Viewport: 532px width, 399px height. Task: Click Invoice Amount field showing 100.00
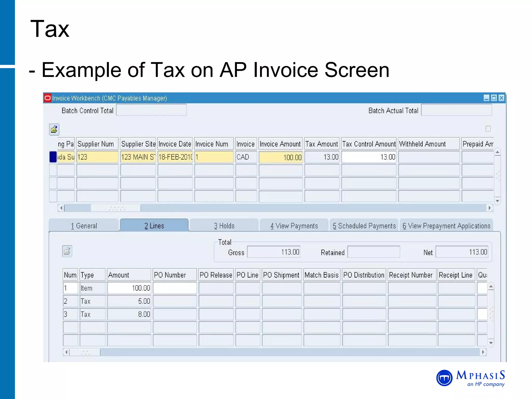(x=281, y=157)
